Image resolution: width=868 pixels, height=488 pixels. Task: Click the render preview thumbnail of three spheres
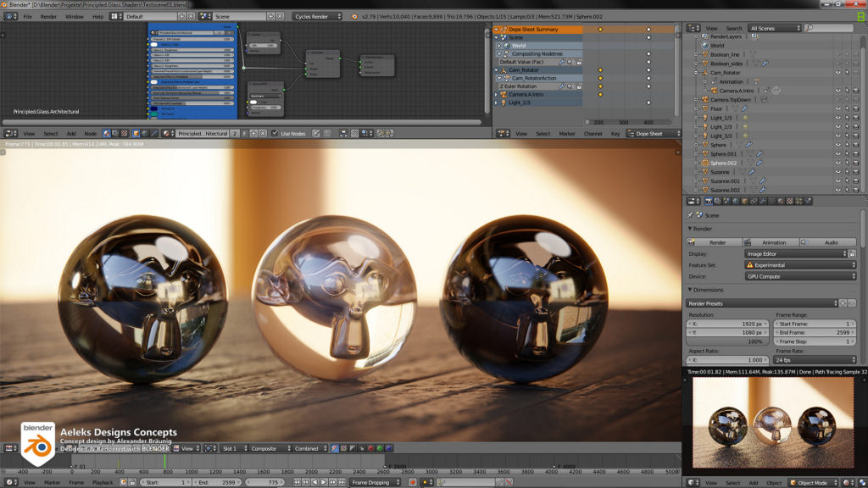point(773,423)
